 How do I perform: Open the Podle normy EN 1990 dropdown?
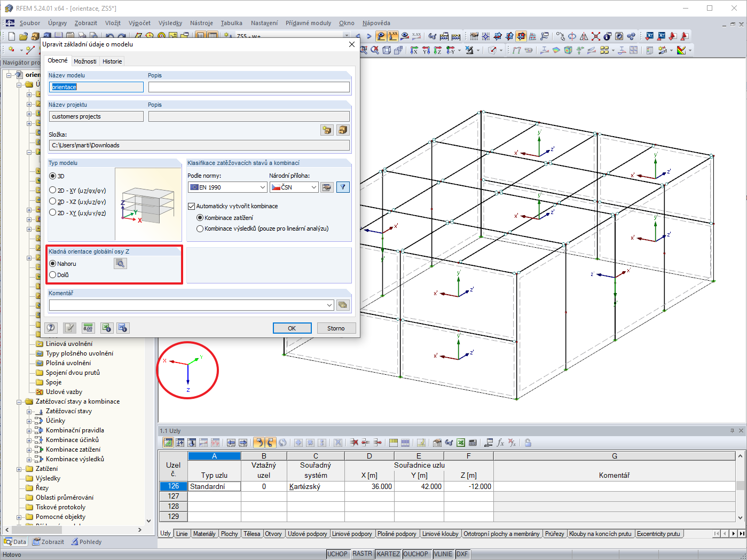coord(227,187)
